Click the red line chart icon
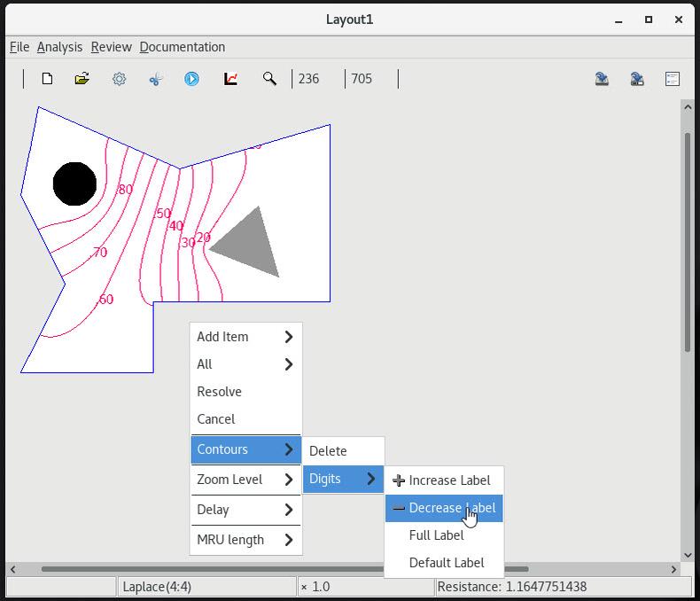This screenshot has width=700, height=601. 230,79
